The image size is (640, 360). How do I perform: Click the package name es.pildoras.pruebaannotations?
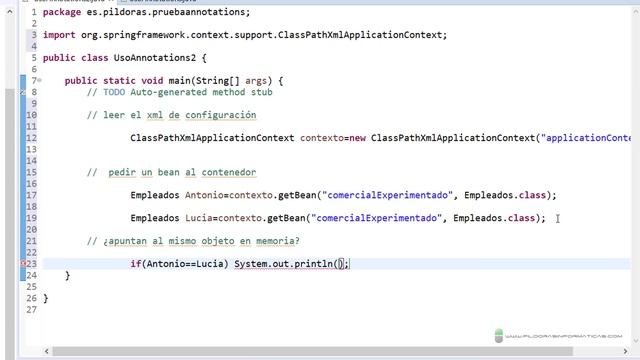tap(166, 12)
